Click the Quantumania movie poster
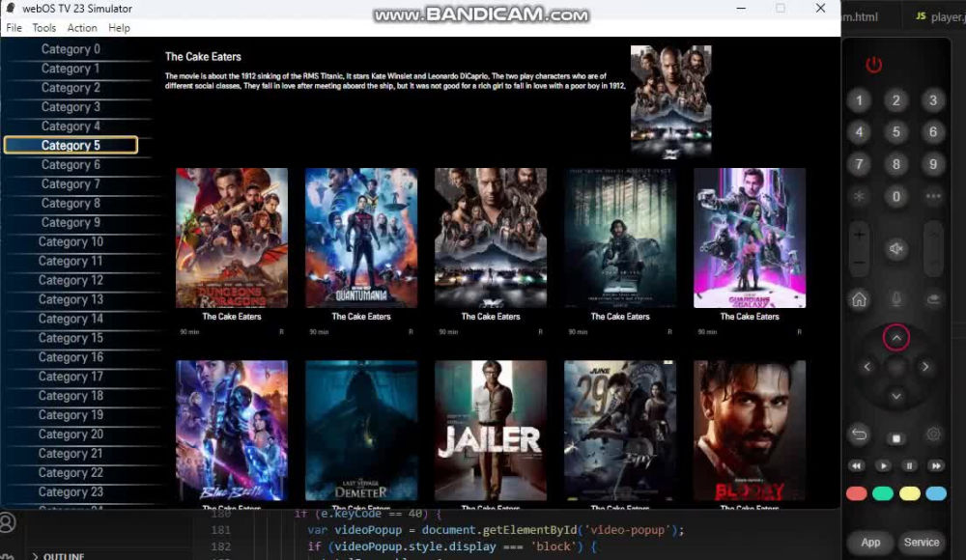The image size is (966, 560). click(x=361, y=238)
